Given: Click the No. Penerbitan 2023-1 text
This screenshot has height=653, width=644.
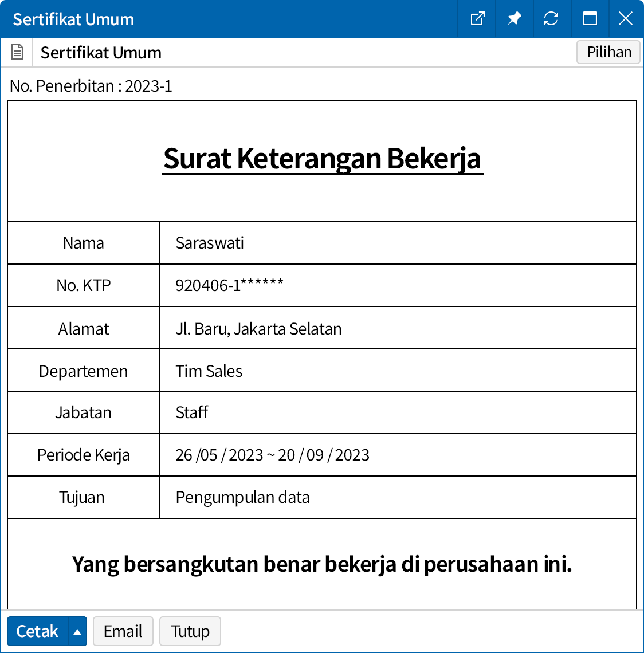Looking at the screenshot, I should tap(91, 86).
